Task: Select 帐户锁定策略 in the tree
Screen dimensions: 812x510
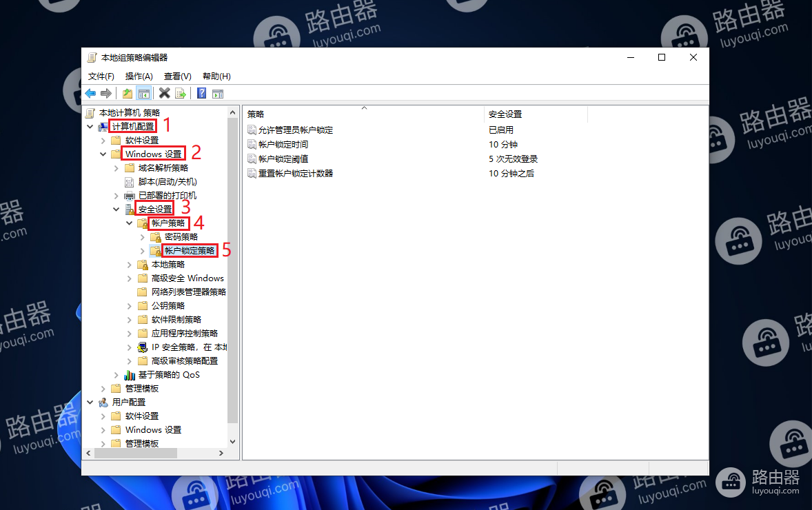Action: point(190,251)
